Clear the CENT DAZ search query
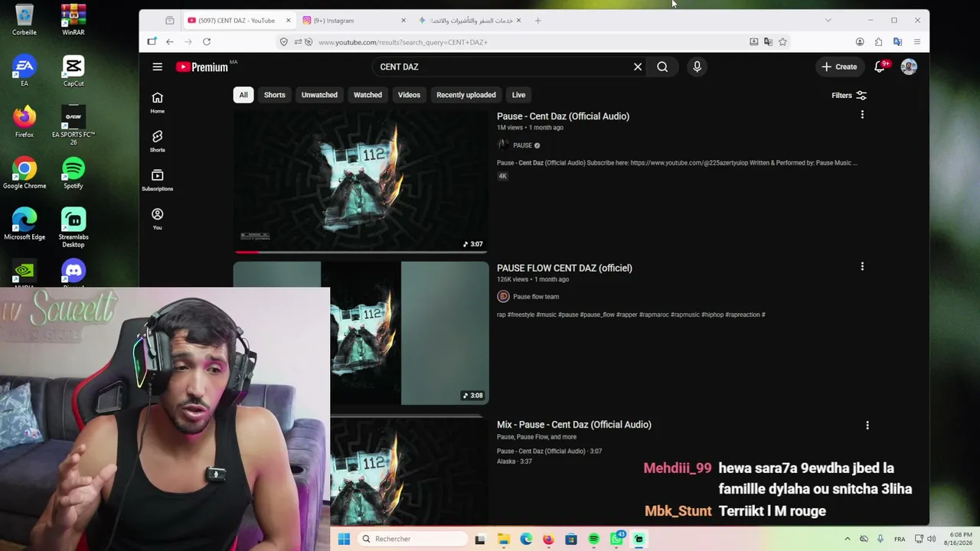This screenshot has height=551, width=980. tap(638, 67)
